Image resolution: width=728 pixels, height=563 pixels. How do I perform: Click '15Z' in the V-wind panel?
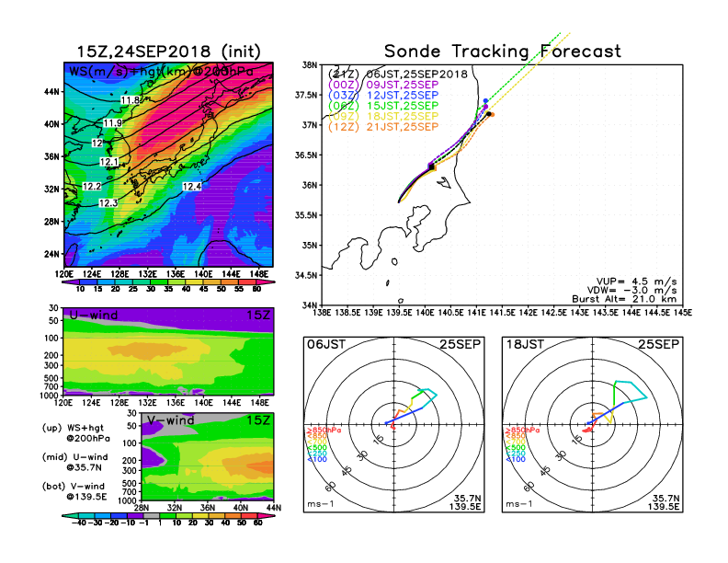(x=258, y=420)
